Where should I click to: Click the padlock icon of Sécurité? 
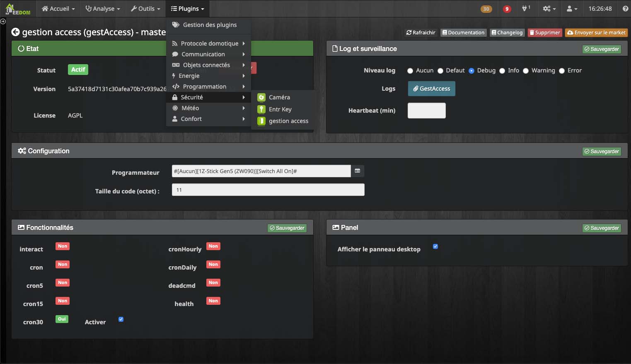pyautogui.click(x=175, y=97)
